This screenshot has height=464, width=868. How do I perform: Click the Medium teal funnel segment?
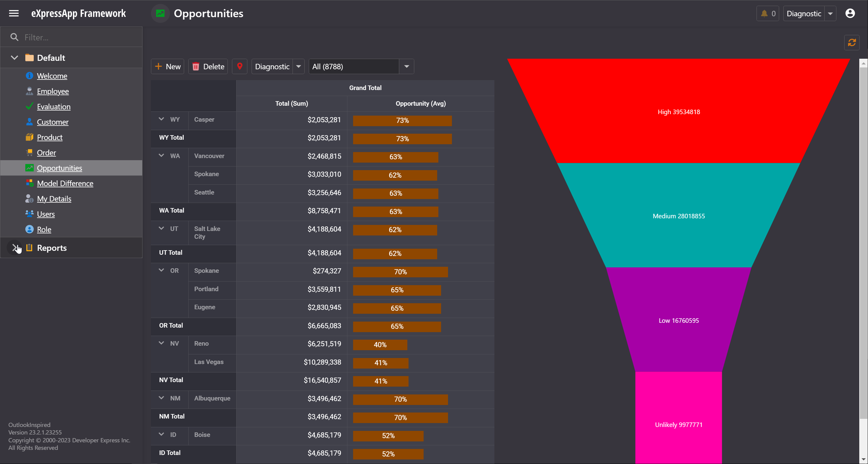click(678, 216)
